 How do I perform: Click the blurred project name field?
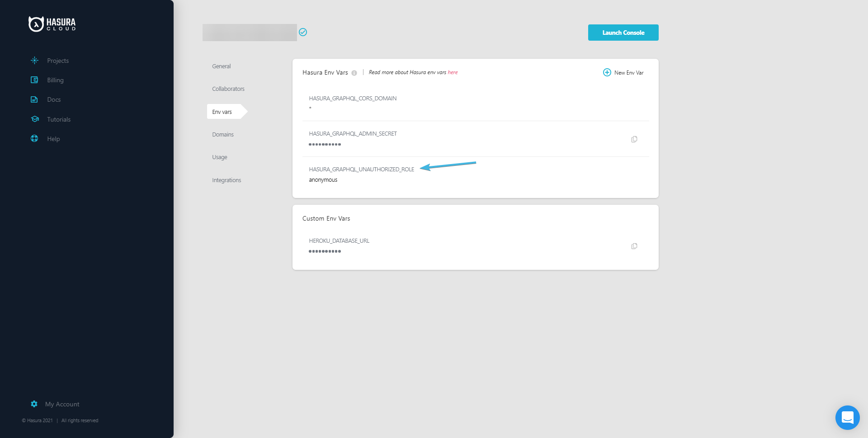click(250, 33)
